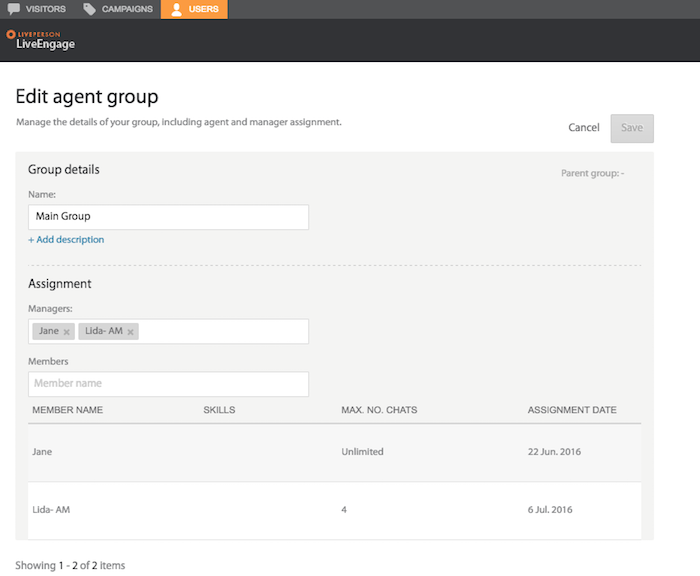Remove Lida- AM manager tag with x
The image size is (700, 576).
tap(130, 332)
